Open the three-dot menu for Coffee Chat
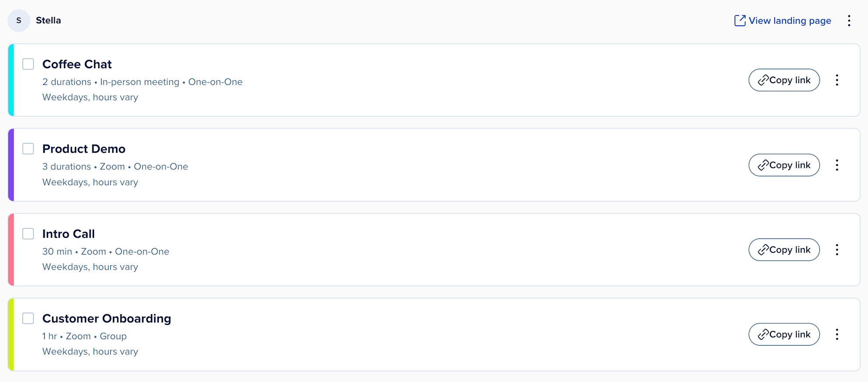Viewport: 868px width, 382px height. coord(837,80)
